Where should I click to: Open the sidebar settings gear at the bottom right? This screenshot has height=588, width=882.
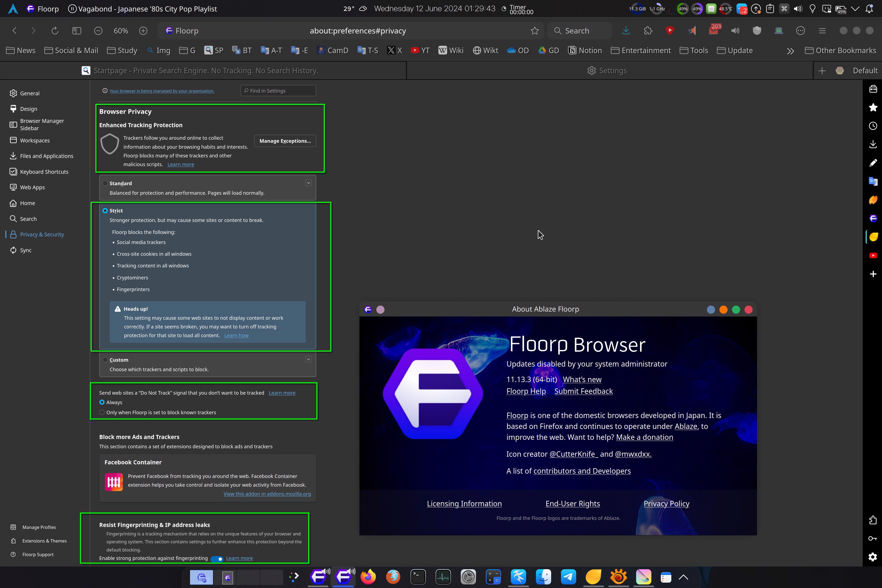tap(873, 557)
